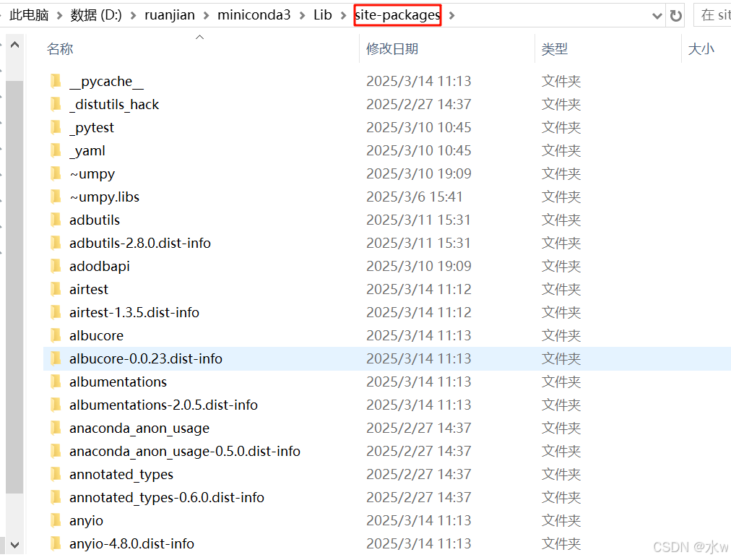731x560 pixels.
Task: Click the date in the airtest-1.3.5.dist-info row
Action: [x=419, y=312]
